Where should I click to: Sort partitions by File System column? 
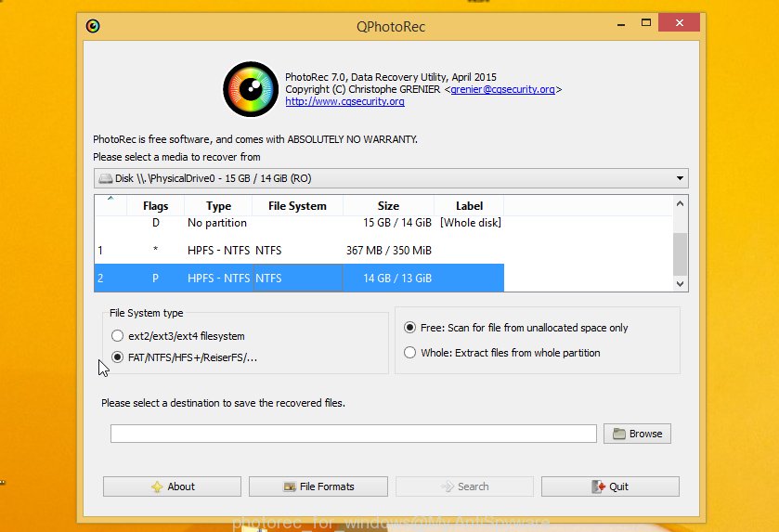tap(297, 206)
